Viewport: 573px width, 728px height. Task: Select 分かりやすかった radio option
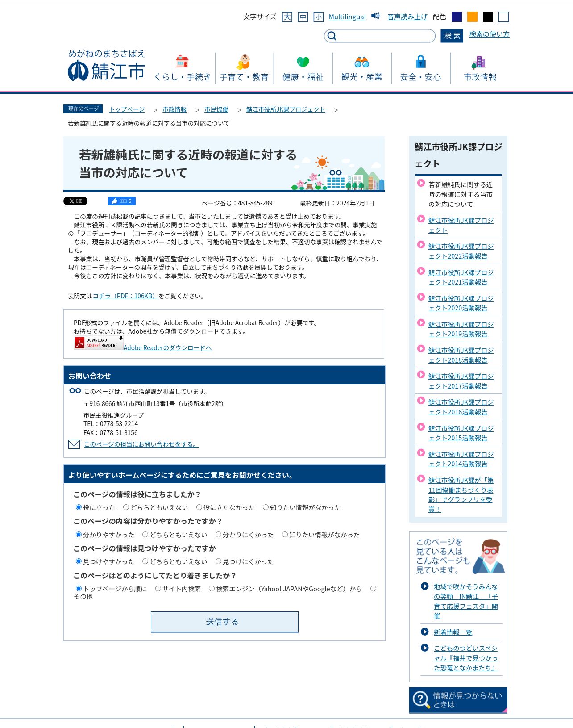tap(79, 535)
